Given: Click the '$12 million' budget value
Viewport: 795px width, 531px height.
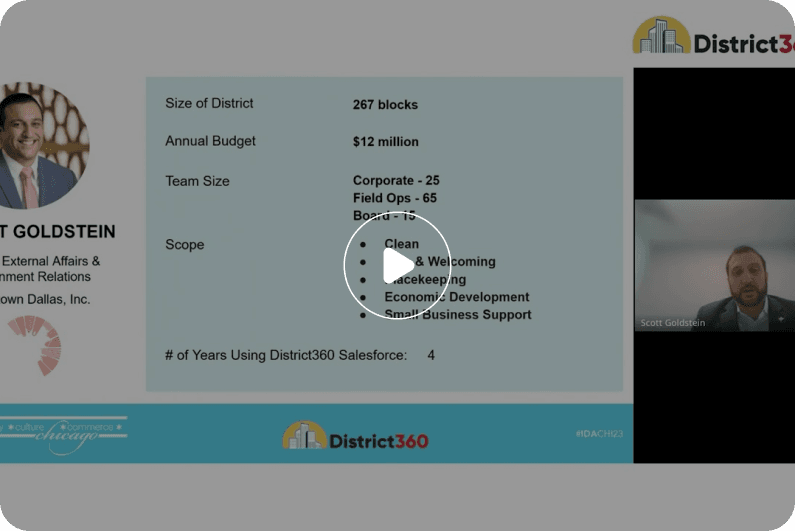Looking at the screenshot, I should (386, 141).
